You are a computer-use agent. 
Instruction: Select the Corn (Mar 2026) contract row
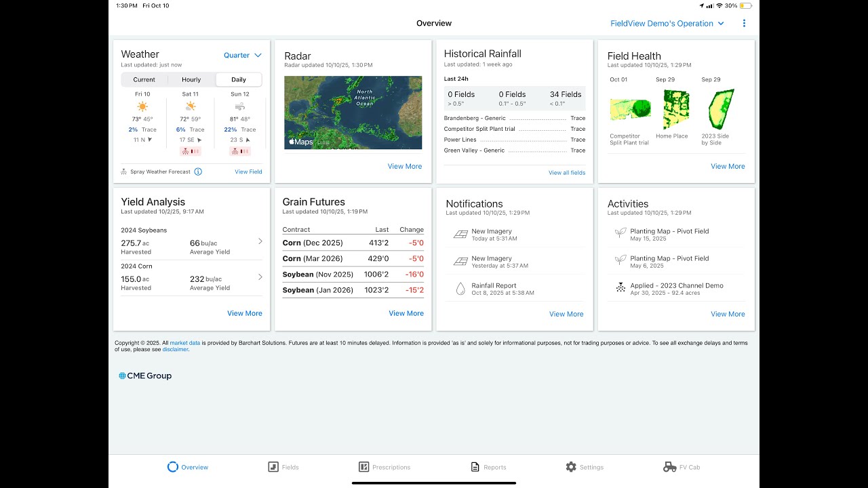[x=353, y=258]
